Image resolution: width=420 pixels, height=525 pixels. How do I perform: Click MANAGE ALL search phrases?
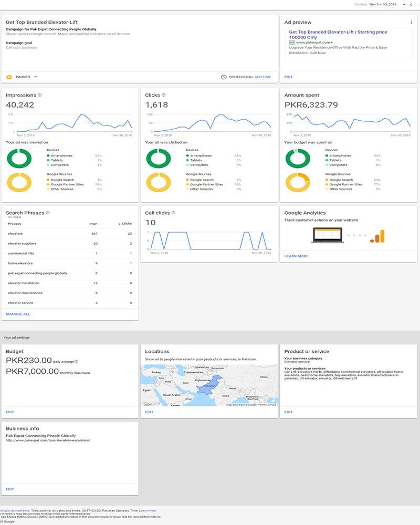(18, 314)
